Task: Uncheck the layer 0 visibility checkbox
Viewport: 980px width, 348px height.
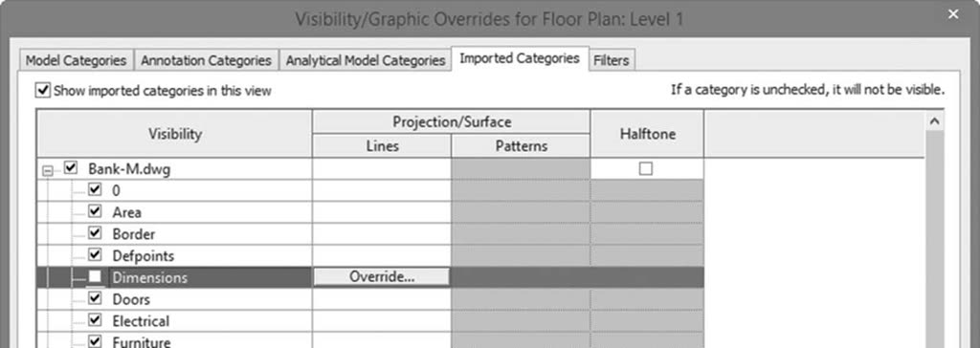Action: coord(95,190)
